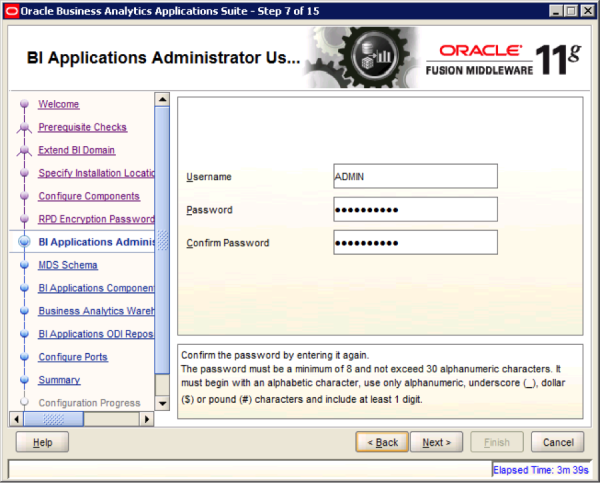
Task: Click the horizontal scroll-left arrow
Action: pos(16,419)
